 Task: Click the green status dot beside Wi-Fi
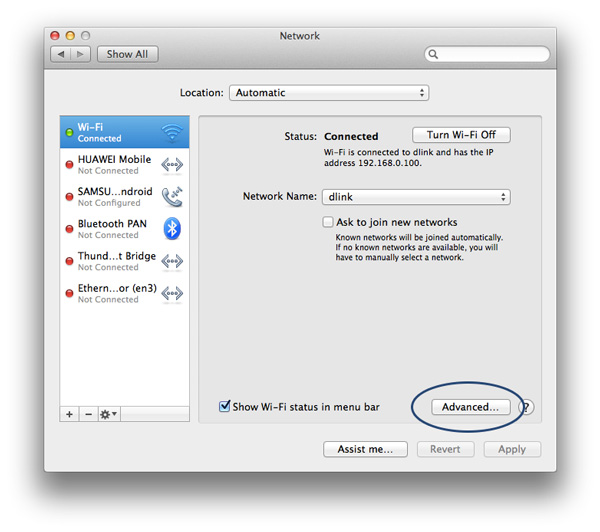tap(69, 132)
